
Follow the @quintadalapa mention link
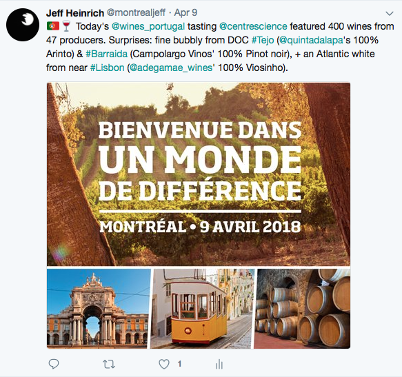[311, 40]
